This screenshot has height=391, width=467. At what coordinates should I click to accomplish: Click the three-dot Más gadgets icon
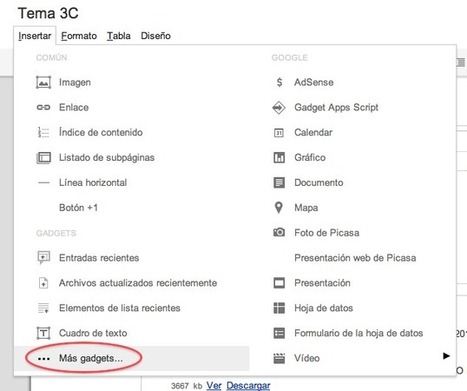tap(43, 359)
